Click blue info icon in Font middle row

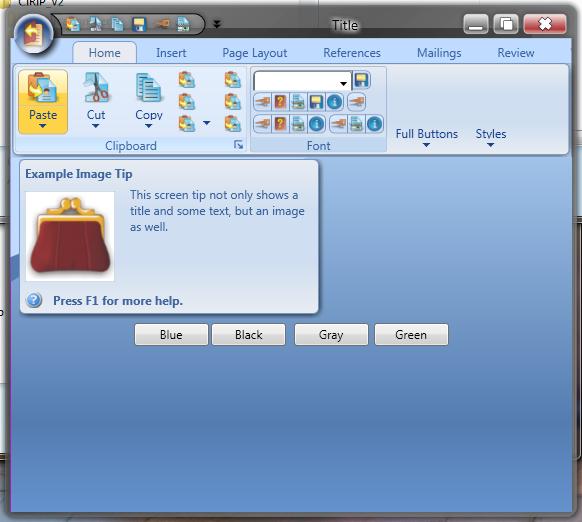tap(334, 102)
